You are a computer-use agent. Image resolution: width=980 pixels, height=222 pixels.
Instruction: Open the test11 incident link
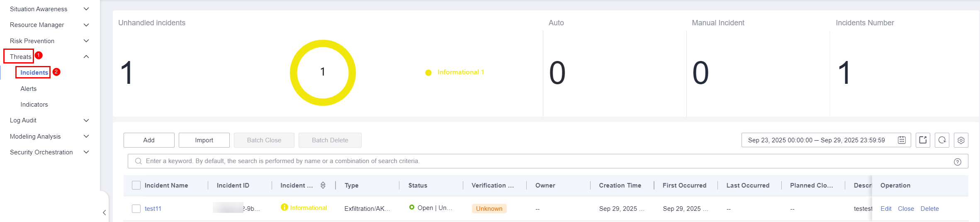153,209
